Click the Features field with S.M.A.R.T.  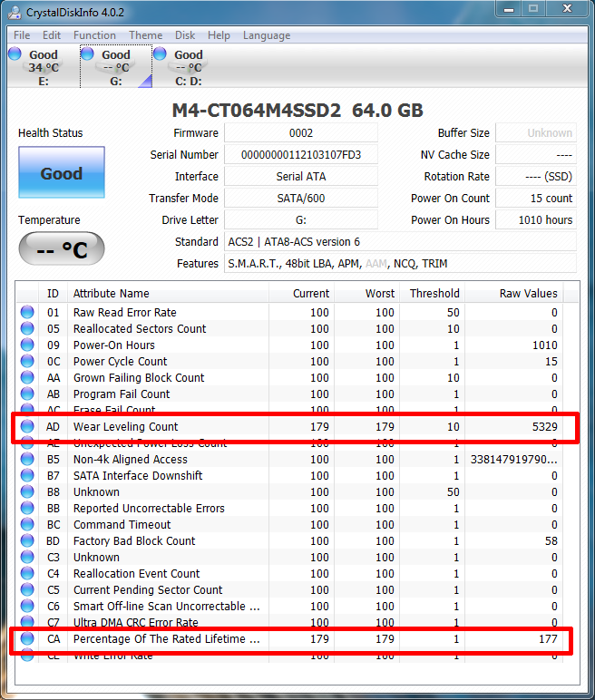point(400,264)
